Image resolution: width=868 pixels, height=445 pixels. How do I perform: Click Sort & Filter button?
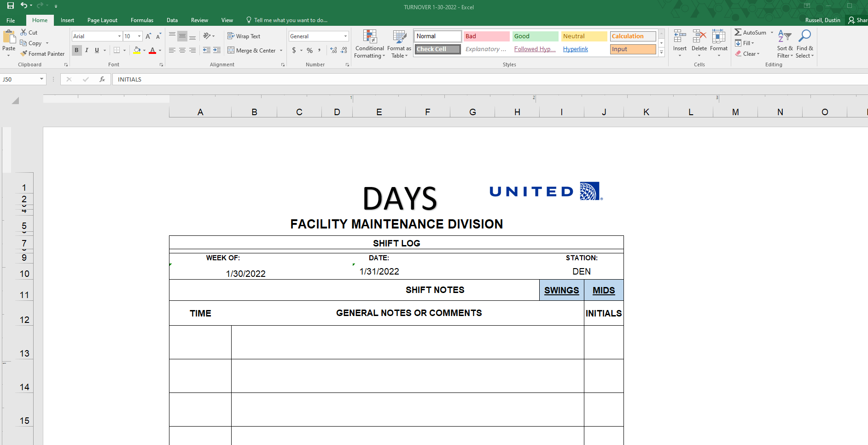pos(785,44)
